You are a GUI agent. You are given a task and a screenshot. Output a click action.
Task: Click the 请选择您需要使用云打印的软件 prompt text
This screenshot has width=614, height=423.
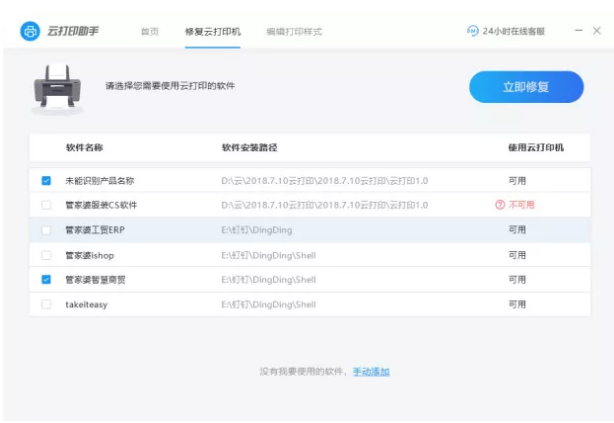pos(170,86)
